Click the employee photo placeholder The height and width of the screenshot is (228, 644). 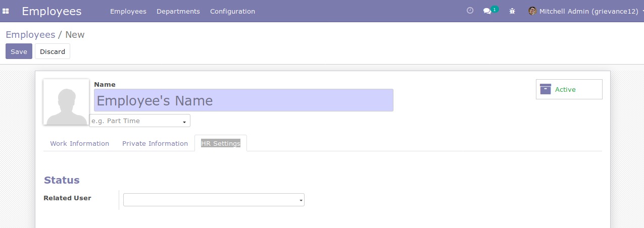coord(66,102)
